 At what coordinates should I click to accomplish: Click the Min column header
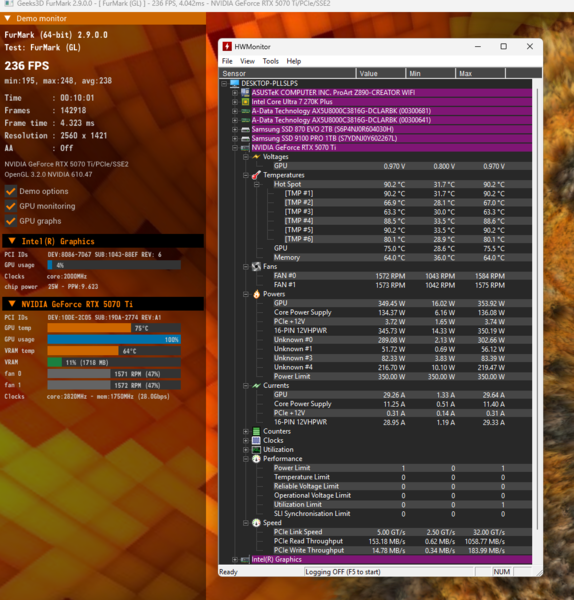430,73
